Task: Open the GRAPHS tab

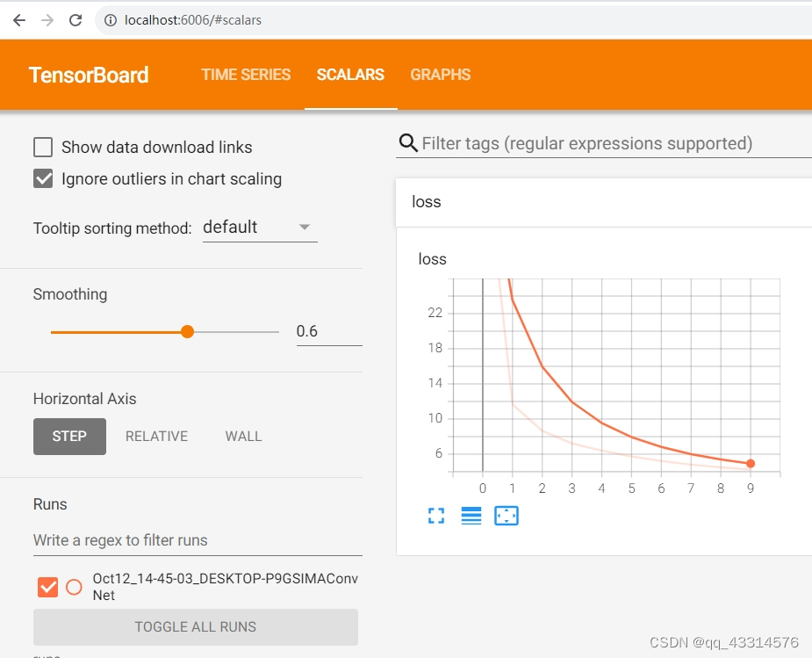Action: click(440, 75)
